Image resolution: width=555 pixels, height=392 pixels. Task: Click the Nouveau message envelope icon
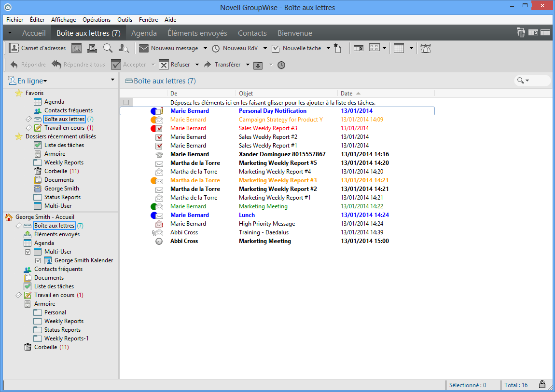143,48
